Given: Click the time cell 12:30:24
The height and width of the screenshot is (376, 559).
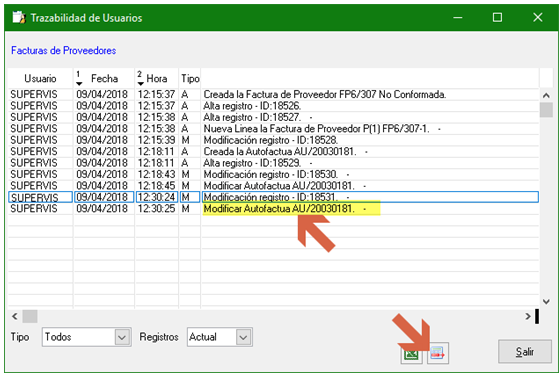Looking at the screenshot, I should click(x=157, y=197).
